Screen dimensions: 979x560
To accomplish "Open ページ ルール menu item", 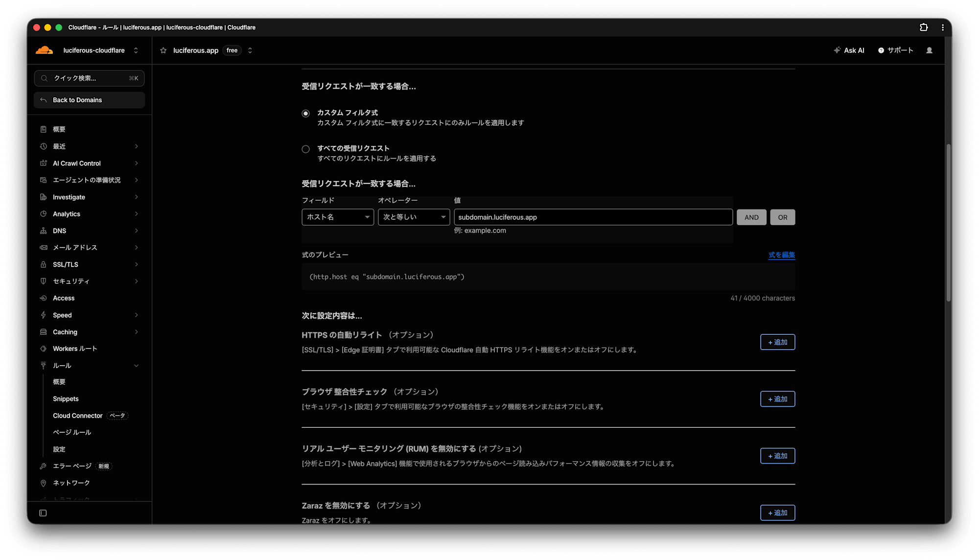I will (x=72, y=432).
